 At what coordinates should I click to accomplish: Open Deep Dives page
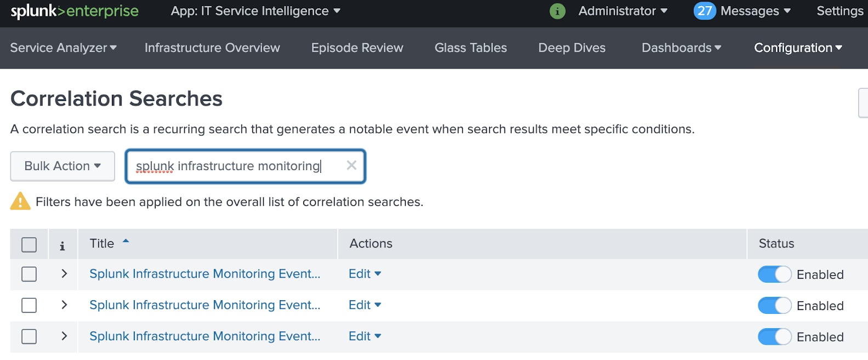(x=572, y=48)
